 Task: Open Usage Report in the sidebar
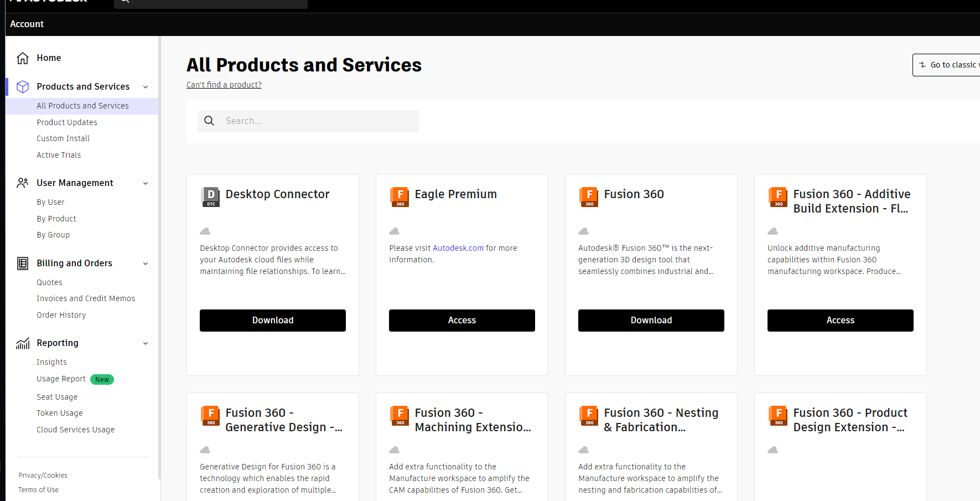(61, 379)
